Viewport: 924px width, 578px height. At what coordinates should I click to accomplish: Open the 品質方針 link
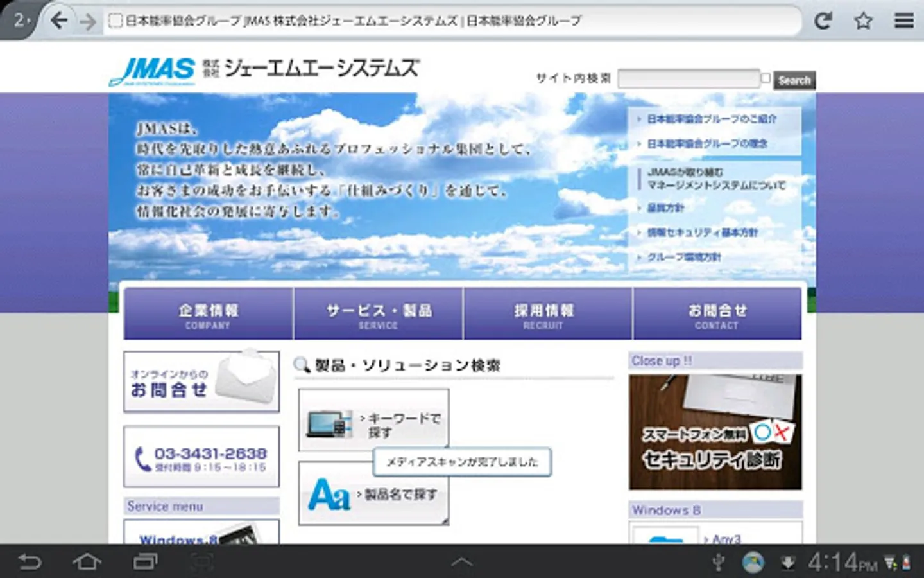(x=665, y=207)
